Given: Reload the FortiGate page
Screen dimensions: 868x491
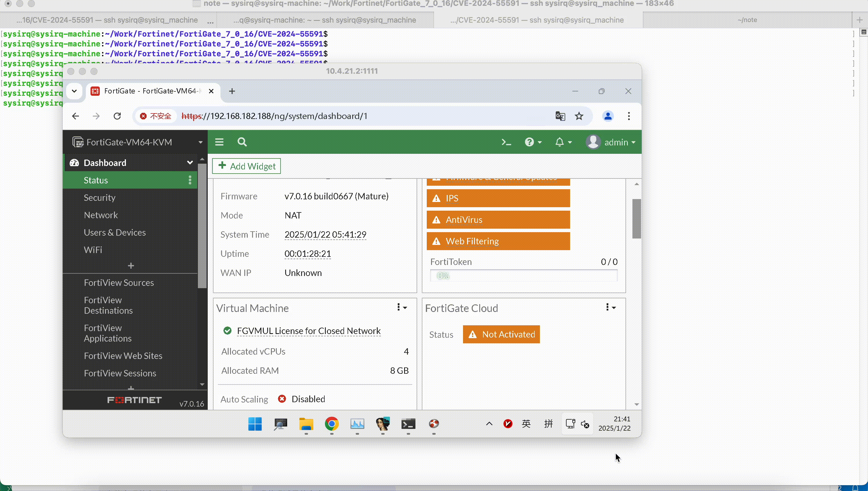Looking at the screenshot, I should (117, 116).
